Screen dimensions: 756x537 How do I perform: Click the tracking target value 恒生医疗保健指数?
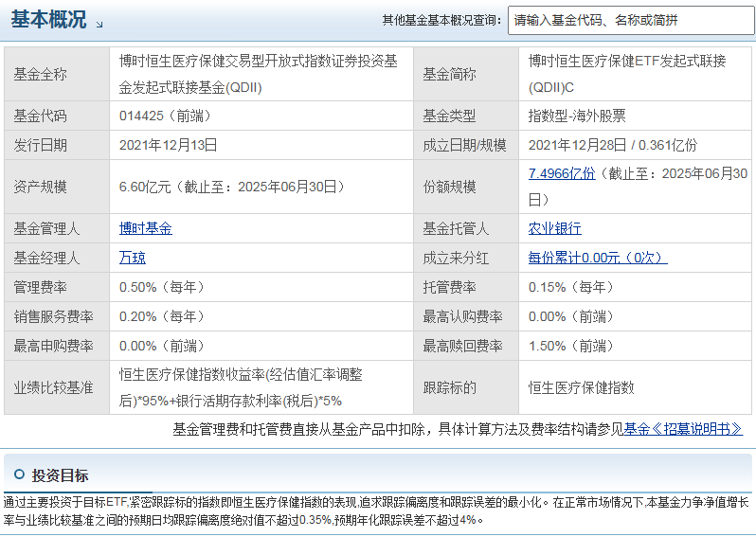pos(581,387)
